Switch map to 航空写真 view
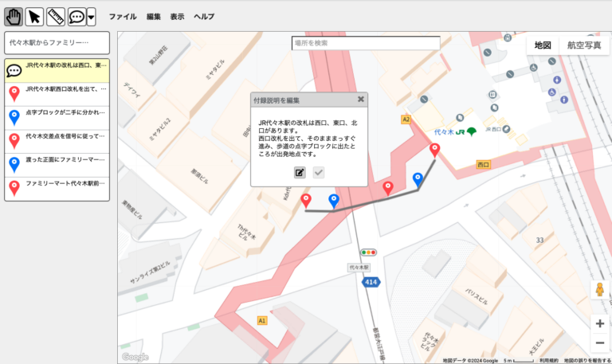The height and width of the screenshot is (364, 612). 584,45
